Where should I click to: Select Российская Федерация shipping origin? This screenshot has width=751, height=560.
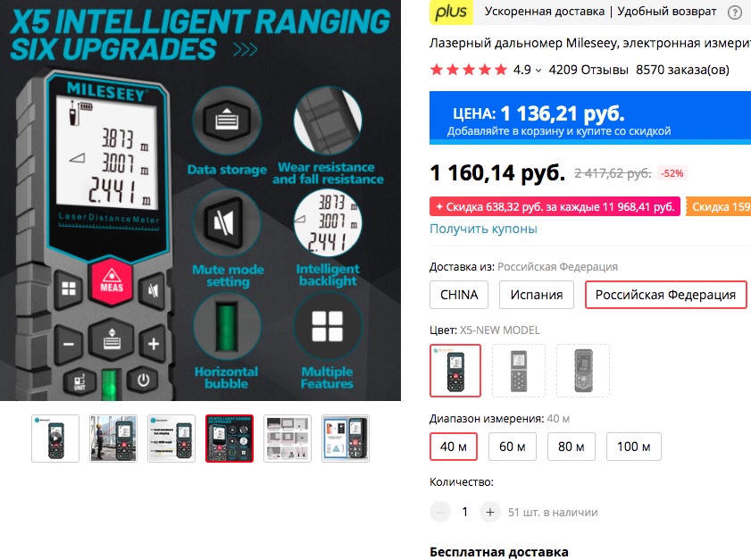665,295
